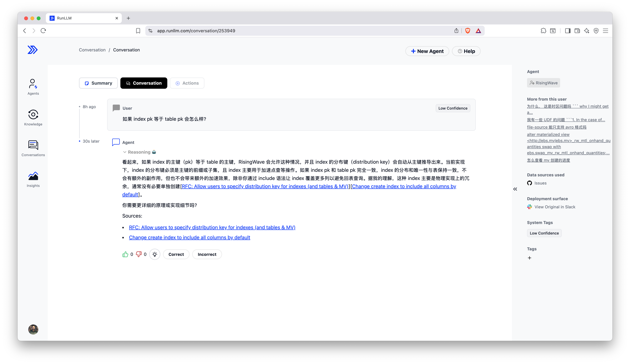Open the Agents sidebar section
This screenshot has width=630, height=364.
[33, 87]
